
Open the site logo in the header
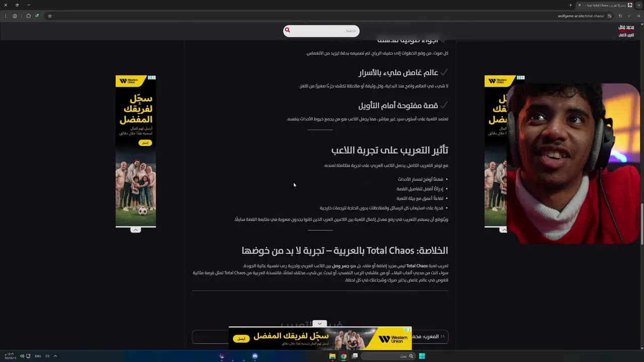click(x=626, y=31)
